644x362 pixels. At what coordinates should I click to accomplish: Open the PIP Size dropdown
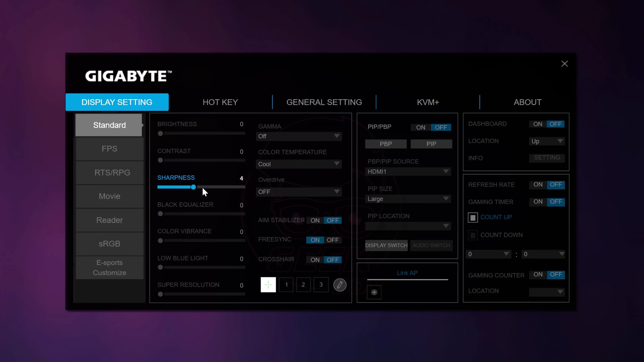tap(408, 199)
